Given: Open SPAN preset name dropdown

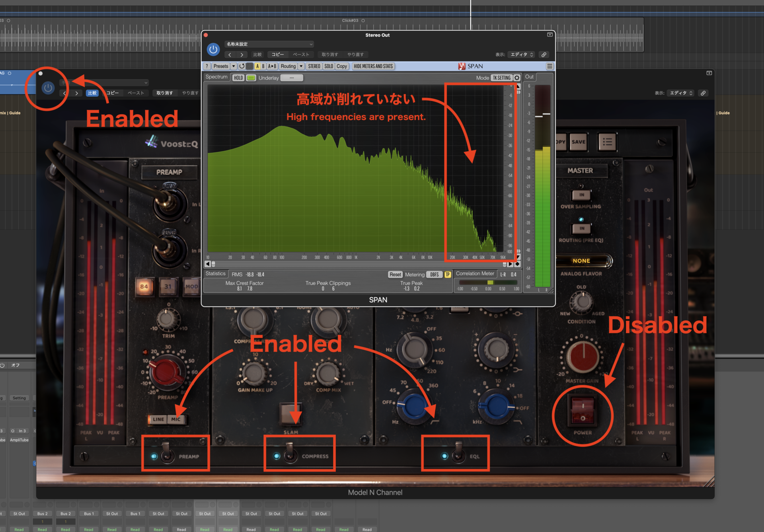Looking at the screenshot, I should [269, 44].
